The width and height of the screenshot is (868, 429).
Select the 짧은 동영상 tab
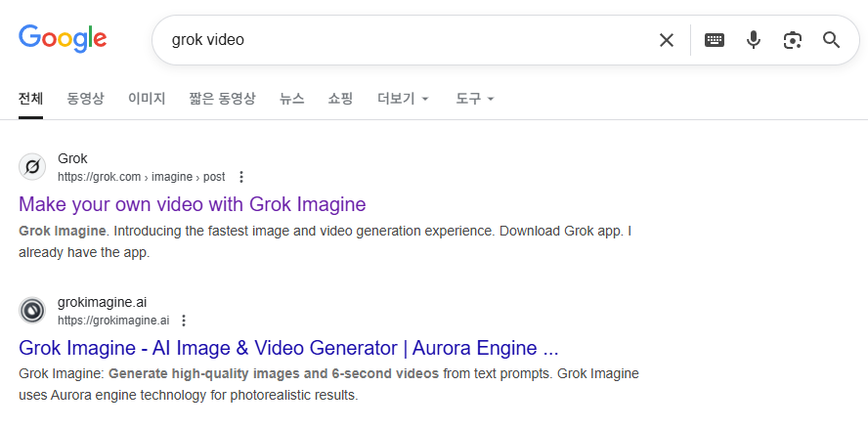coord(222,99)
